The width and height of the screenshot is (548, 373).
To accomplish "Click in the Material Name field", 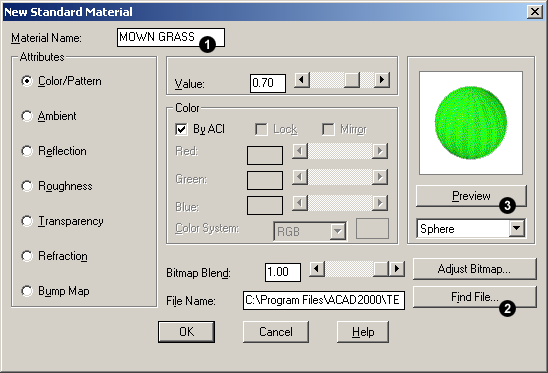I will point(171,37).
